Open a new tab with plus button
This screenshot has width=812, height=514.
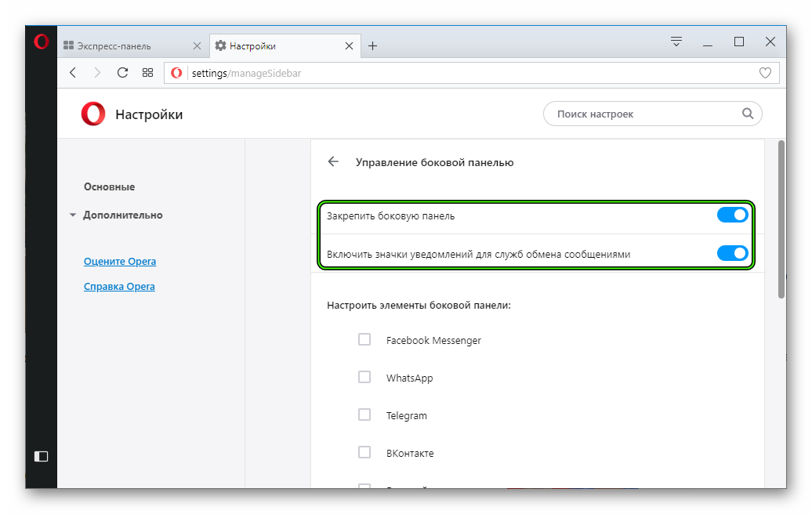pos(372,46)
